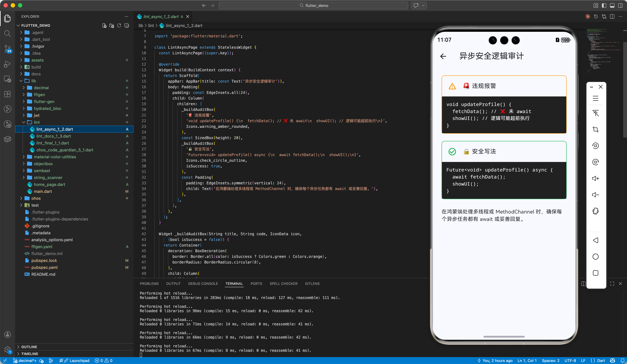This screenshot has height=364, width=627.
Task: Toggle the primary side bar layout button
Action: point(604,5)
